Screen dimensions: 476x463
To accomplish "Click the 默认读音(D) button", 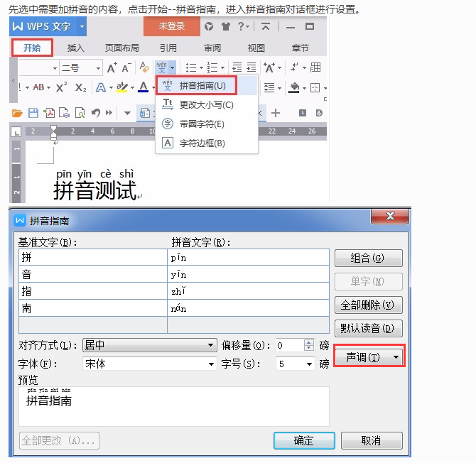I will (x=368, y=329).
